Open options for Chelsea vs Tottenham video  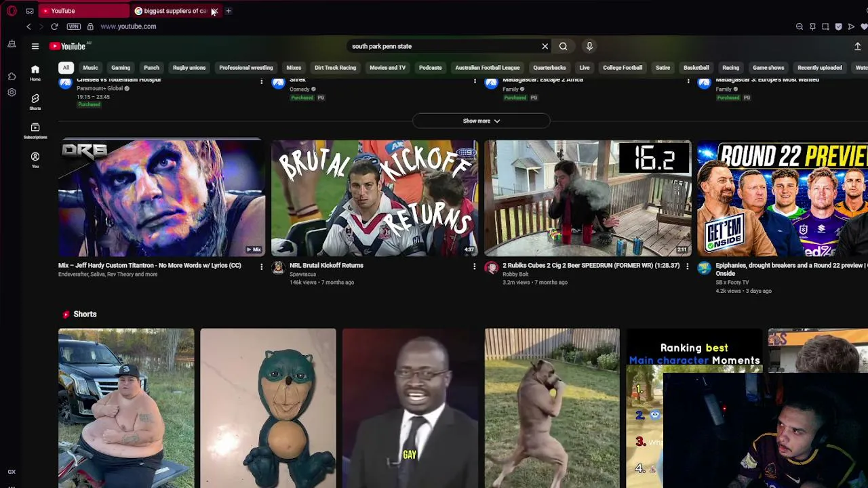click(x=261, y=81)
